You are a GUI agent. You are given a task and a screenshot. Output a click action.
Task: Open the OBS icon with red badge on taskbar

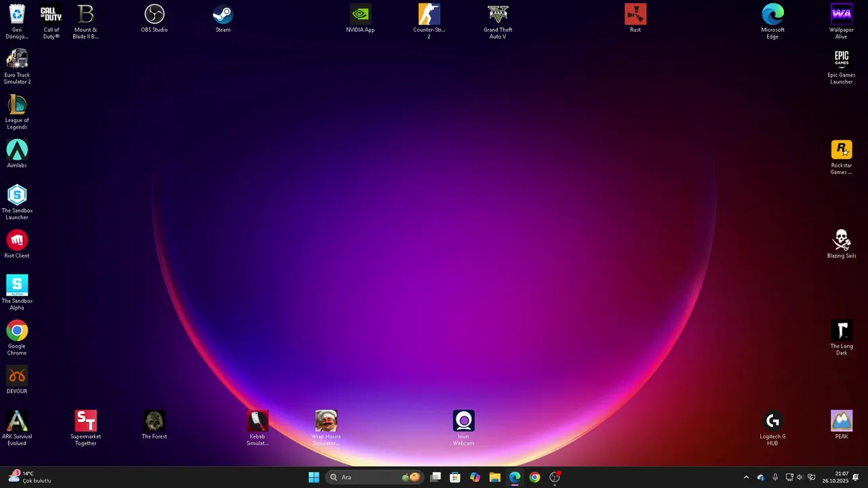pyautogui.click(x=555, y=477)
